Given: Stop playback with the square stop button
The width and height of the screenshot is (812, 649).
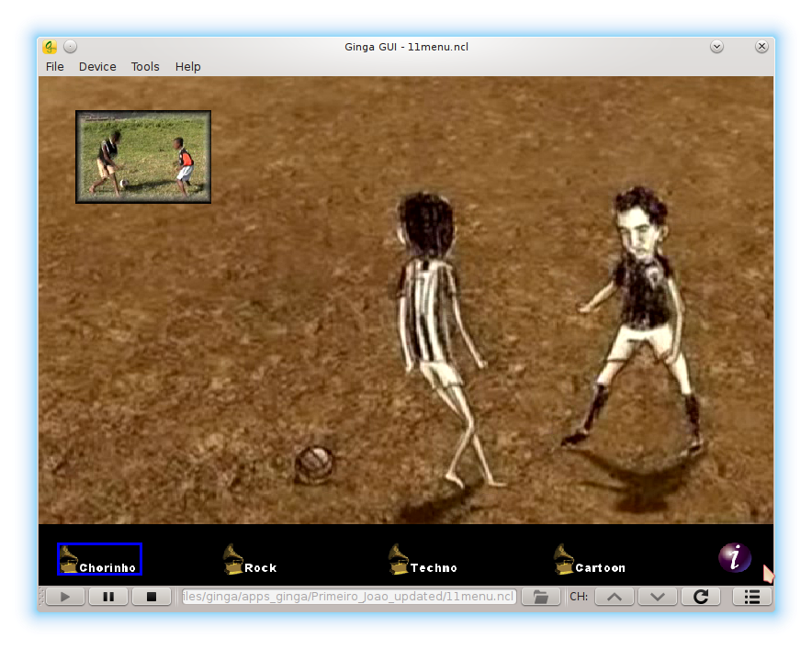Looking at the screenshot, I should (152, 597).
